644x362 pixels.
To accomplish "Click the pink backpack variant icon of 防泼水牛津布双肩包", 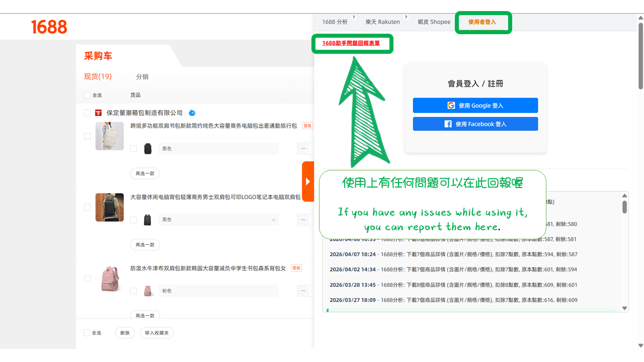I will 148,291.
